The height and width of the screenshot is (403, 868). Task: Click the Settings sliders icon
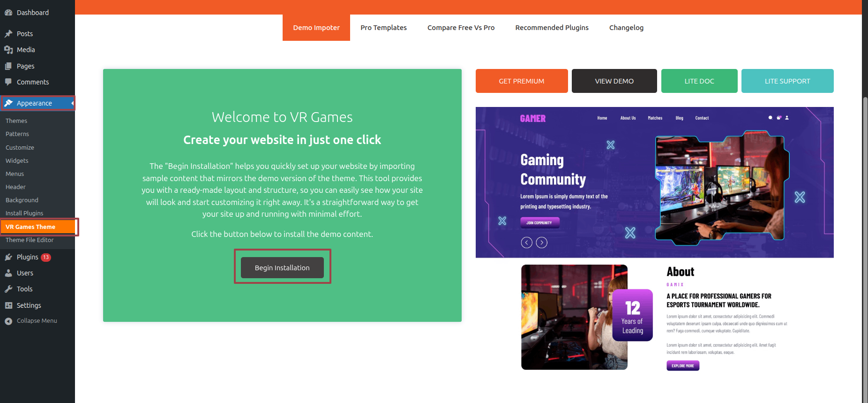[8, 305]
